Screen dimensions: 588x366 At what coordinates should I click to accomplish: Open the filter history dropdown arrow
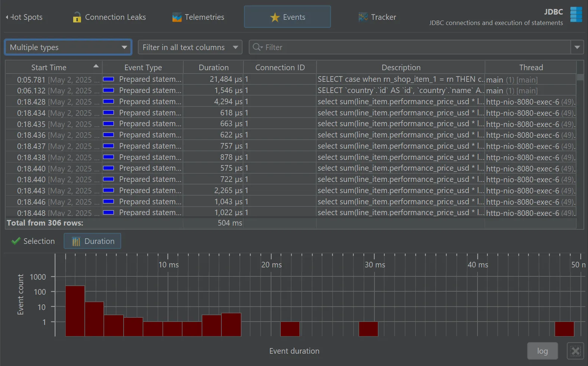[x=577, y=47]
